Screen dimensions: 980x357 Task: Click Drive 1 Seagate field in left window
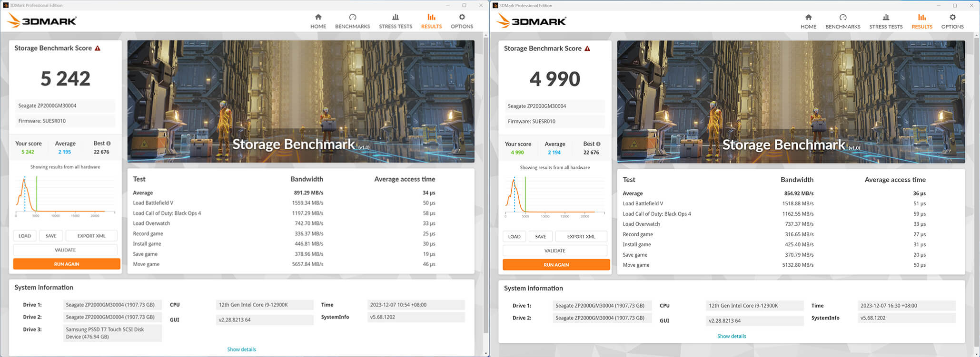112,305
